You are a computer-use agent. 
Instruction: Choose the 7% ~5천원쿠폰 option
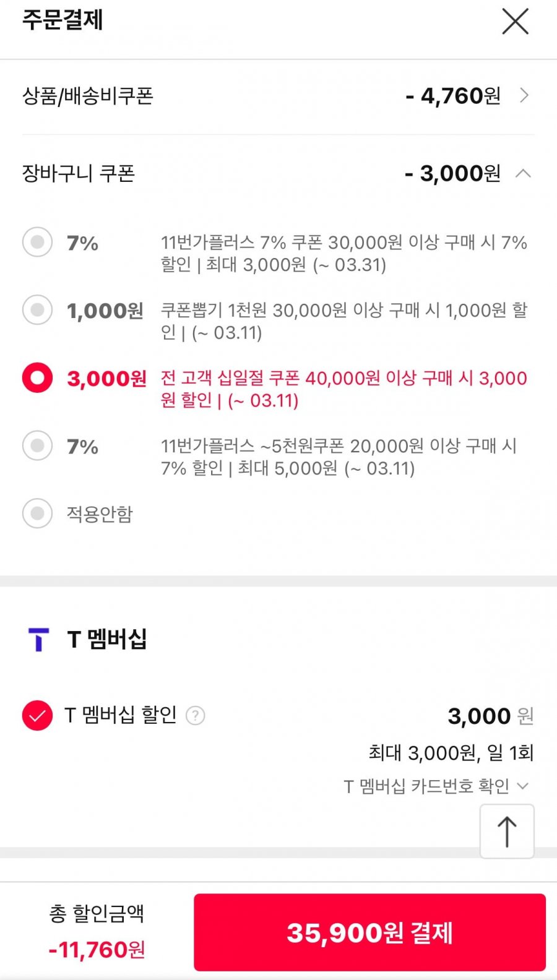37,445
